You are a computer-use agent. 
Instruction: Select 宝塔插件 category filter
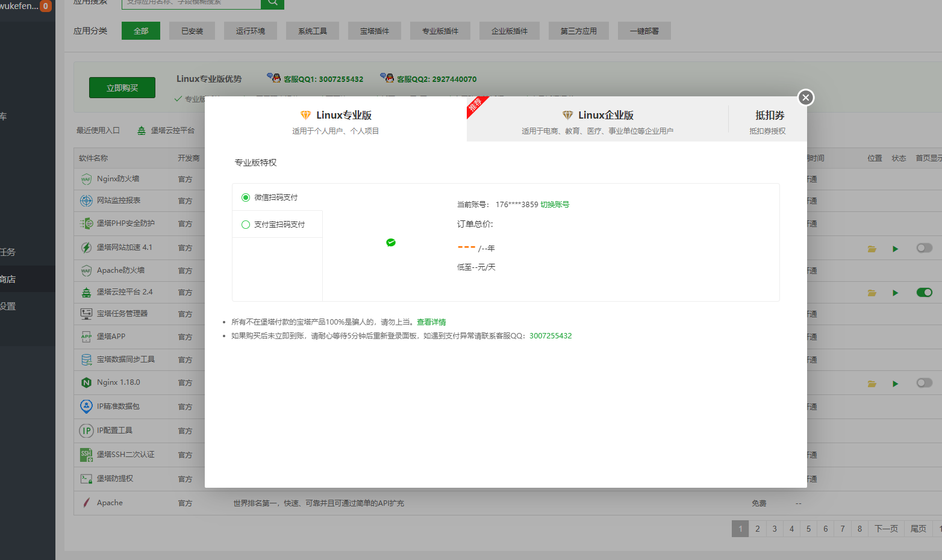coord(375,31)
